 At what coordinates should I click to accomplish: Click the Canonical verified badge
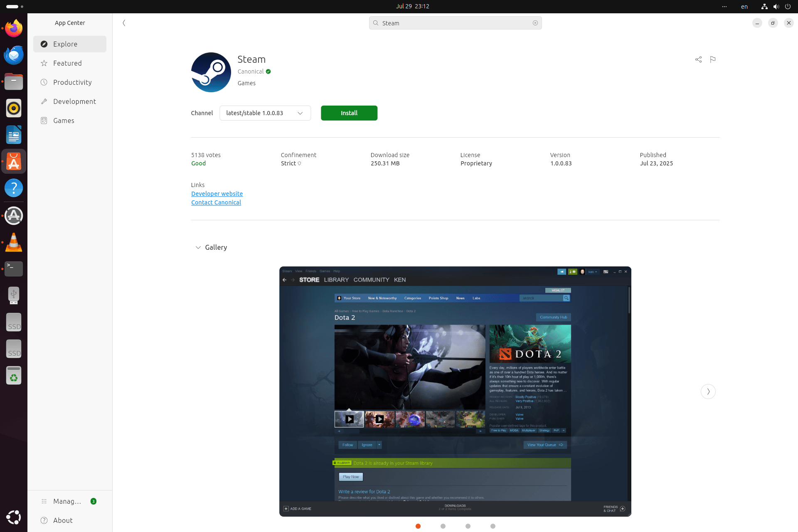coord(268,71)
